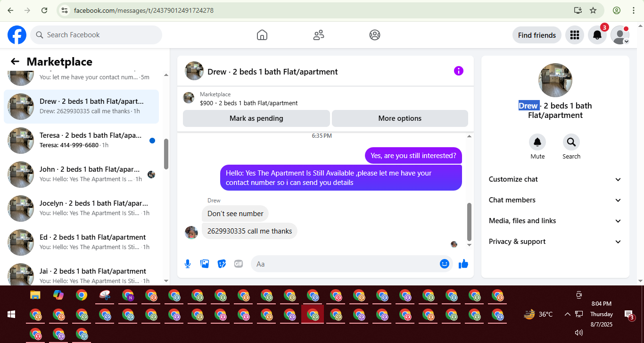
Task: Expand Media, files and links section
Action: 555,221
